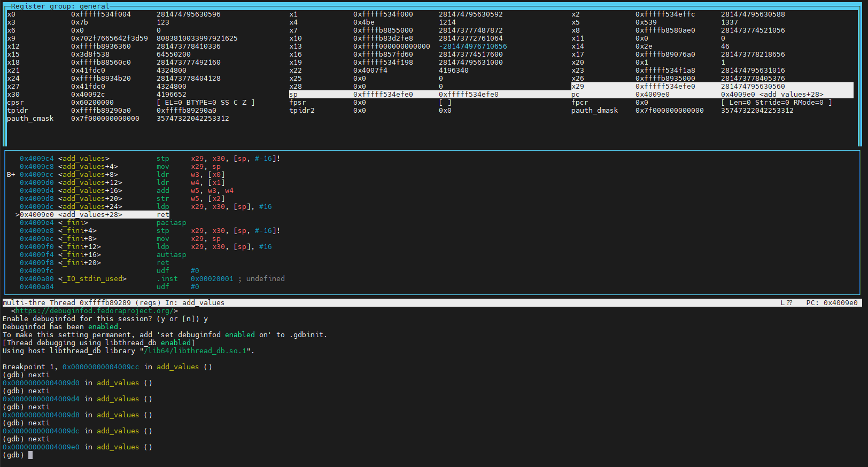Select x9 hex value 0x702f7665642f3d59

109,38
